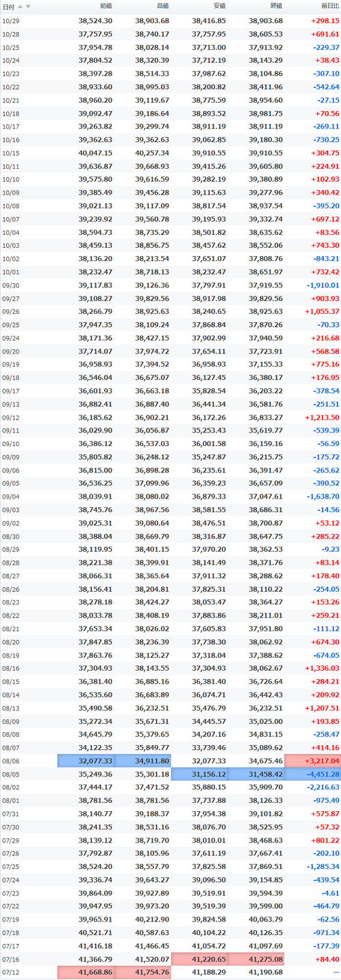Viewport: 341px width, 980px height.
Task: Click the change value +697.12
Action: click(x=325, y=220)
